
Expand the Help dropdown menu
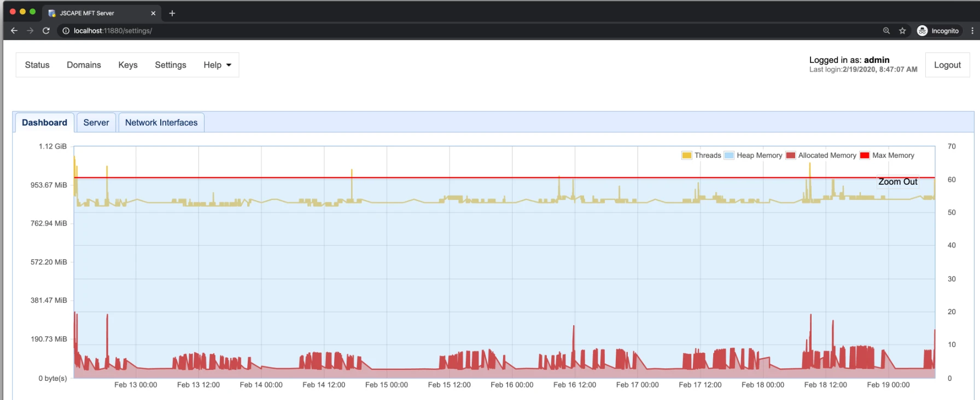pyautogui.click(x=217, y=65)
